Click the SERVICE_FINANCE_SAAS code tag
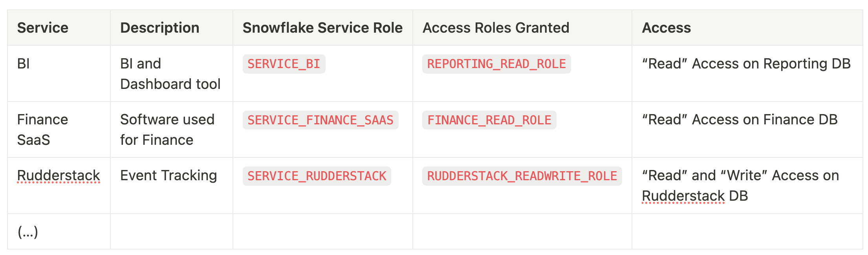The width and height of the screenshot is (868, 255). pos(320,120)
